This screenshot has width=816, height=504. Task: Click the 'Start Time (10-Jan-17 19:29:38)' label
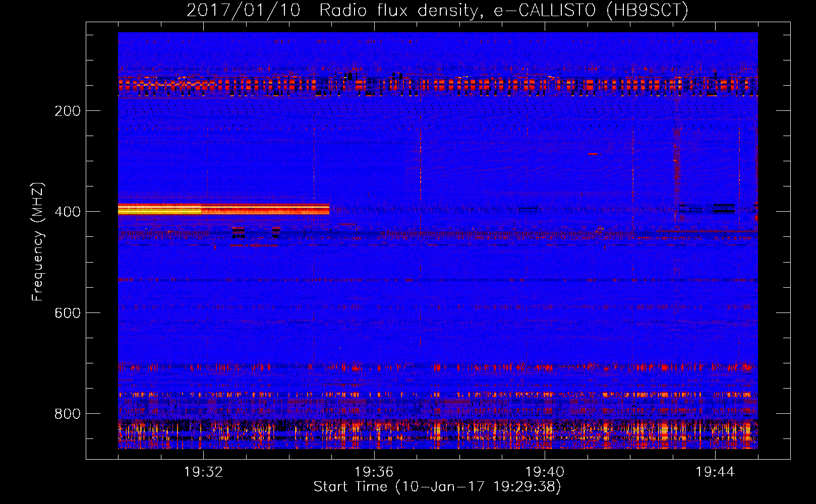coord(437,487)
